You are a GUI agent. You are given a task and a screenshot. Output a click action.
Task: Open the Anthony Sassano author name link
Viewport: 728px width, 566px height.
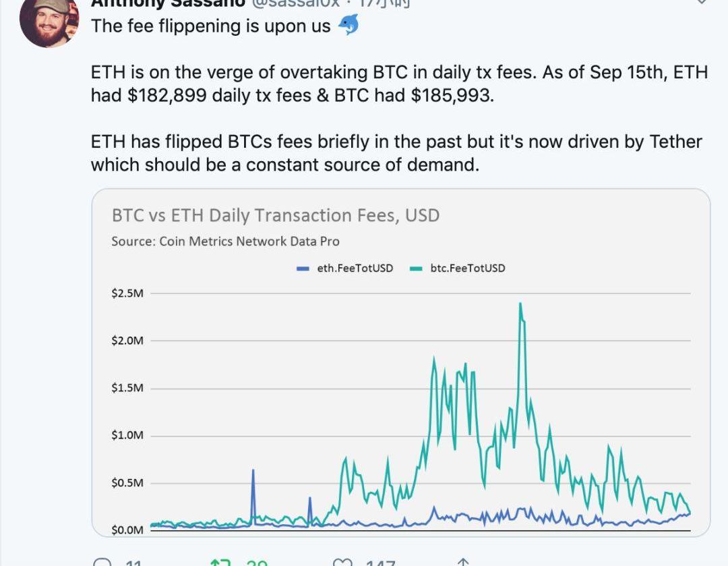pyautogui.click(x=167, y=3)
